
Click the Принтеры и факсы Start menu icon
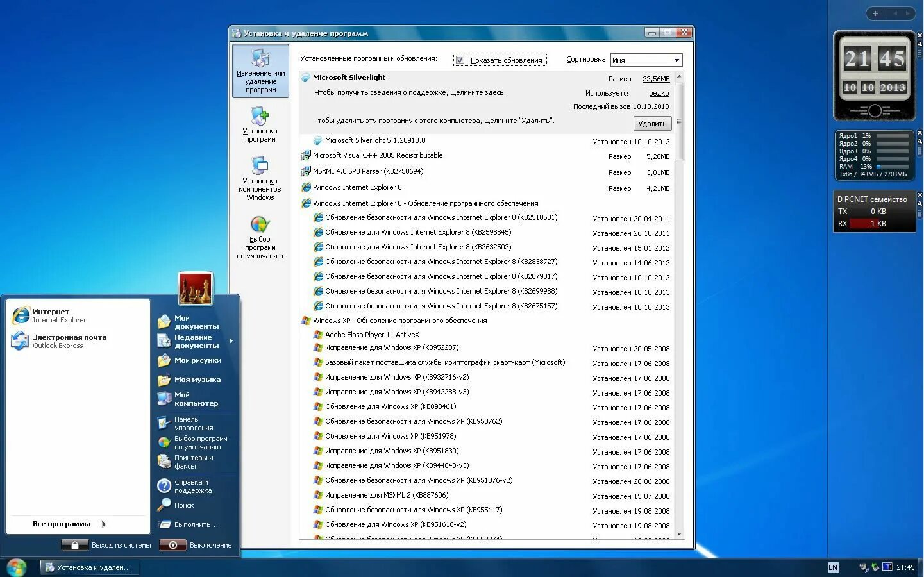[x=164, y=462]
